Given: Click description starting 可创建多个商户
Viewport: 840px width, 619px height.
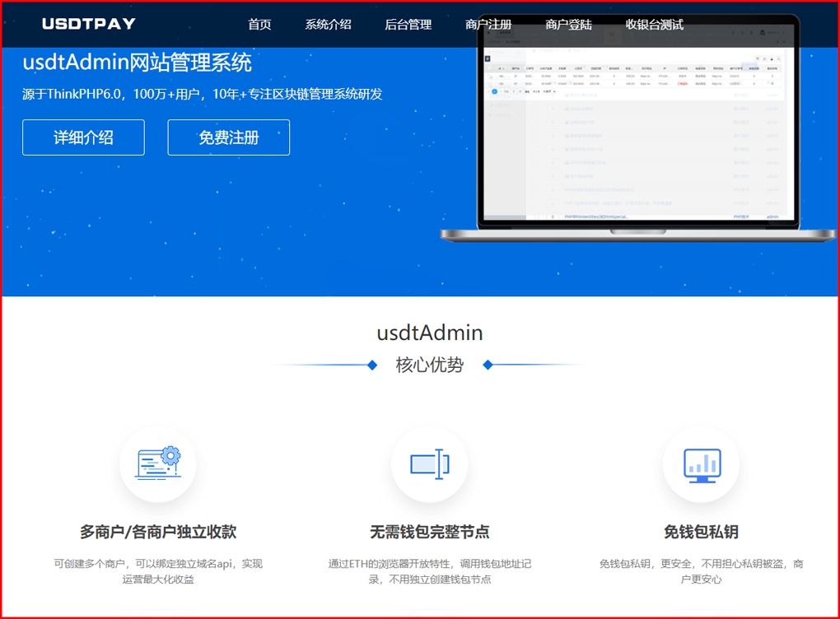Looking at the screenshot, I should 158,571.
